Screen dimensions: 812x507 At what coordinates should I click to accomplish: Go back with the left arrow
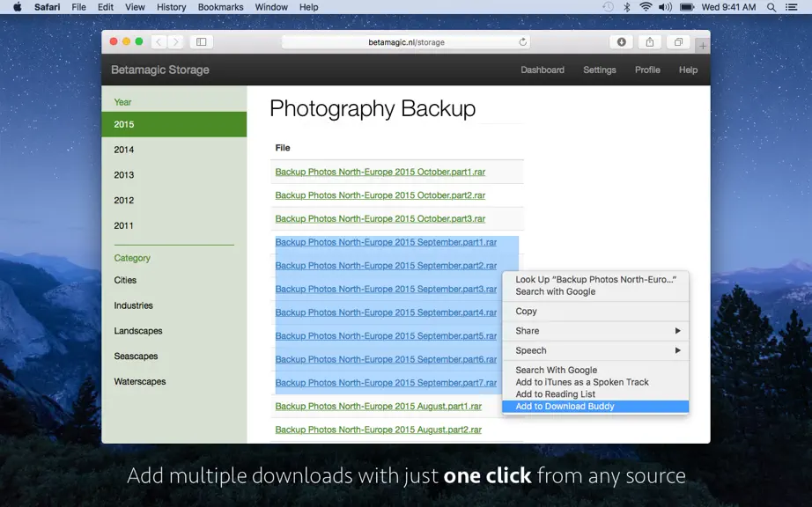159,42
